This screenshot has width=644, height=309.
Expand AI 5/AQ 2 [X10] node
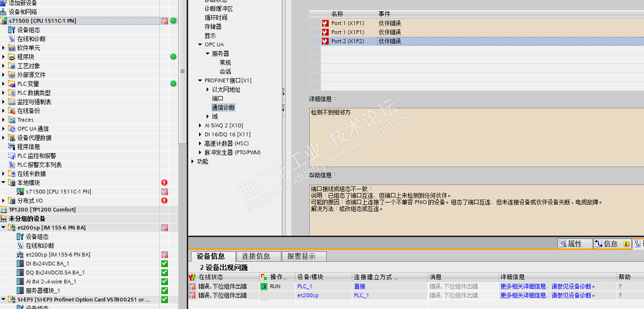[200, 125]
